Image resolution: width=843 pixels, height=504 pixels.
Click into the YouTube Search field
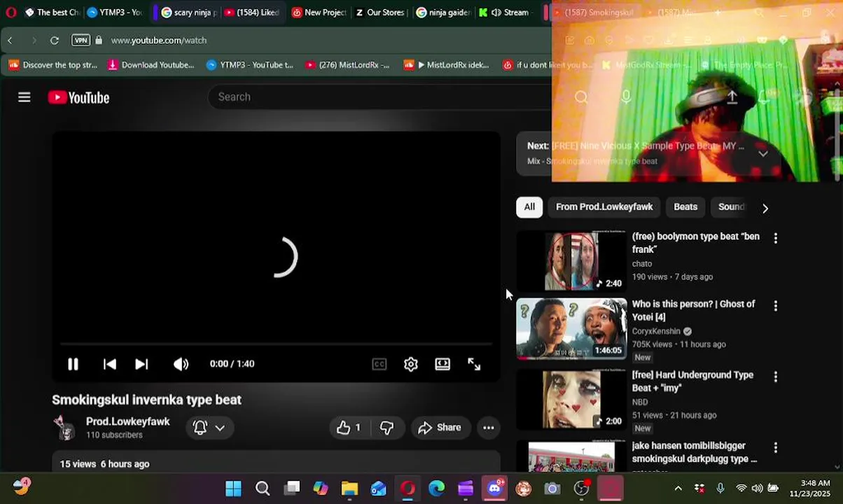(378, 97)
